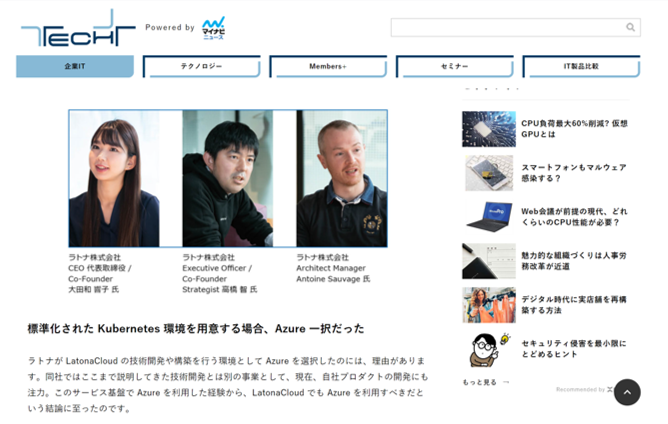This screenshot has width=668, height=424.
Task: Switch to the Members+ tab
Action: (x=328, y=67)
